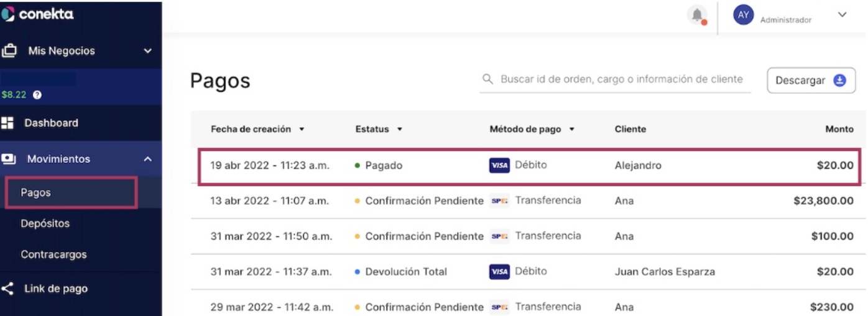Expand the Mis Negocios dropdown
Viewport: 868px width, 316px height.
point(147,51)
